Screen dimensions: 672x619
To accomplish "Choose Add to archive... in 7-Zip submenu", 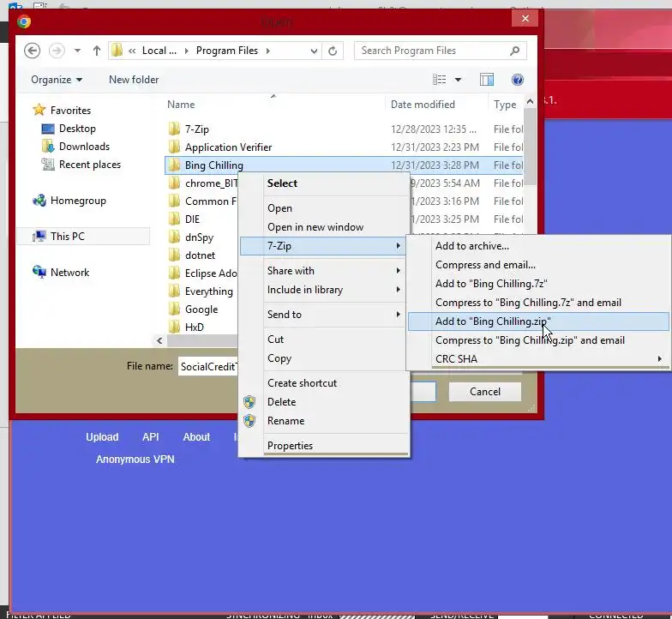I will 538,246.
